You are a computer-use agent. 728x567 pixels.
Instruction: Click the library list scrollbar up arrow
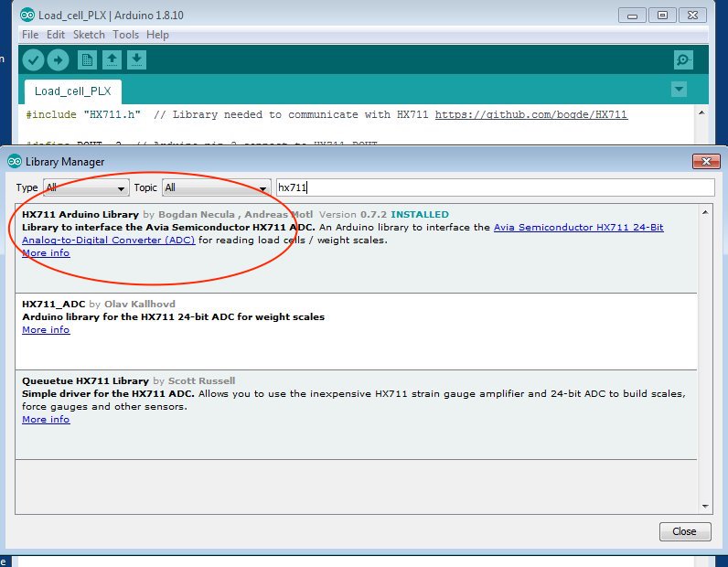[705, 212]
